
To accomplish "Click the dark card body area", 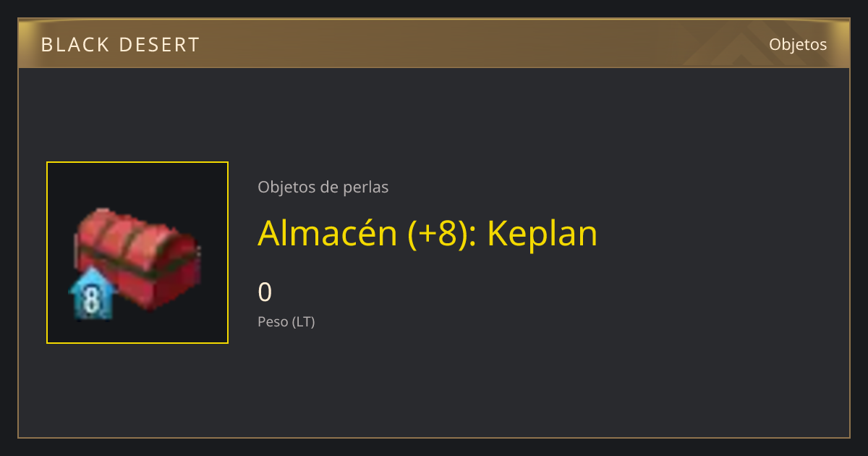I will (x=542, y=376).
